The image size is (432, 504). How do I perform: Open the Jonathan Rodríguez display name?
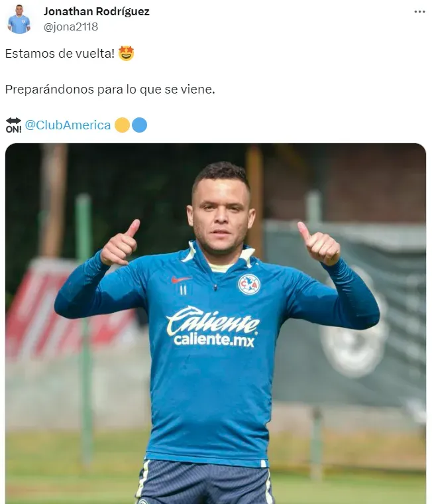96,11
